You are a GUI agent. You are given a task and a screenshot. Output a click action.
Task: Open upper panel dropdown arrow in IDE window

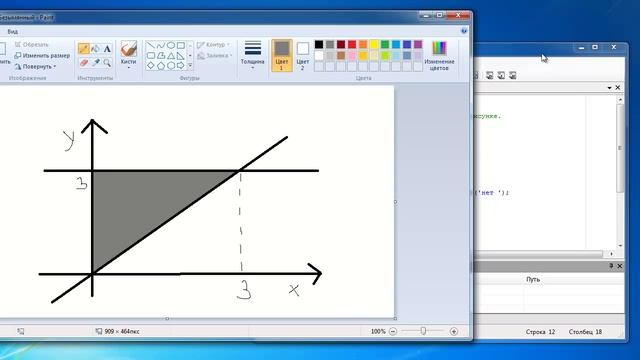[609, 88]
